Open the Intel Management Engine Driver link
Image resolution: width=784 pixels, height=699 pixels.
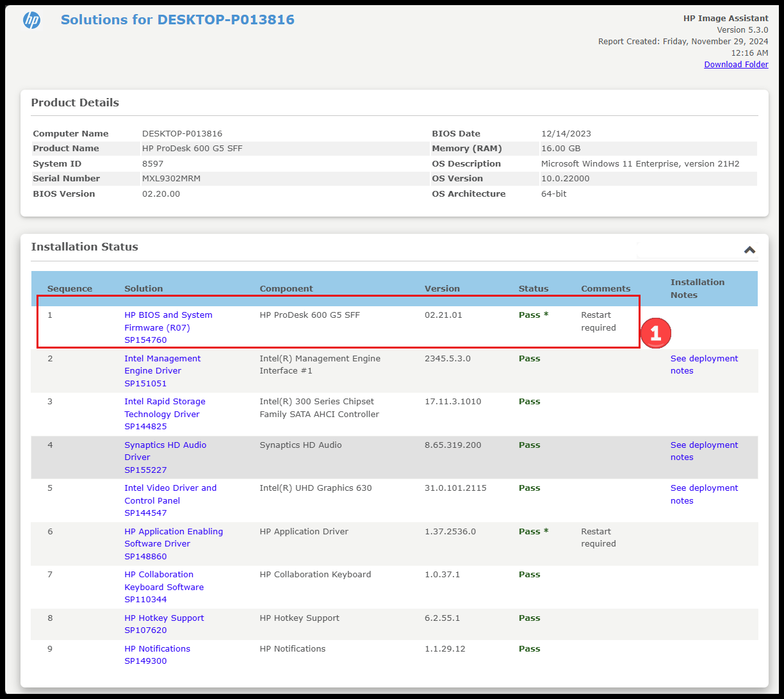[162, 364]
